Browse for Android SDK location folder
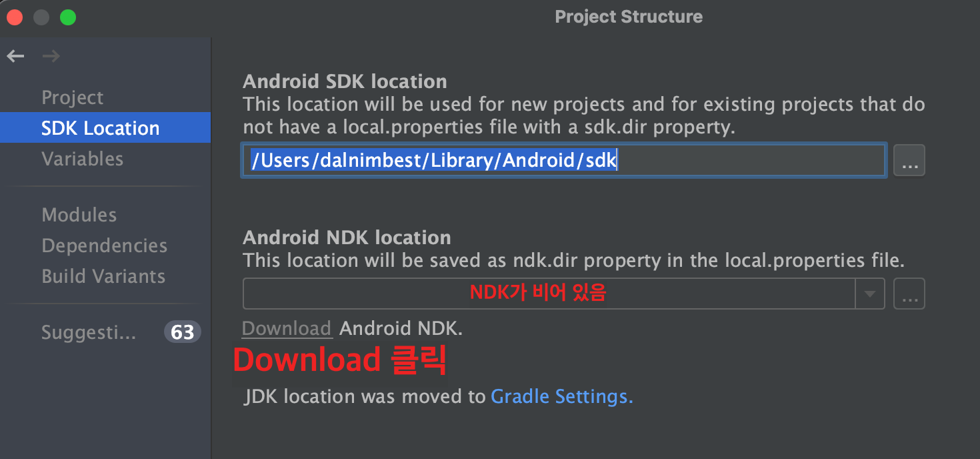 coord(909,160)
